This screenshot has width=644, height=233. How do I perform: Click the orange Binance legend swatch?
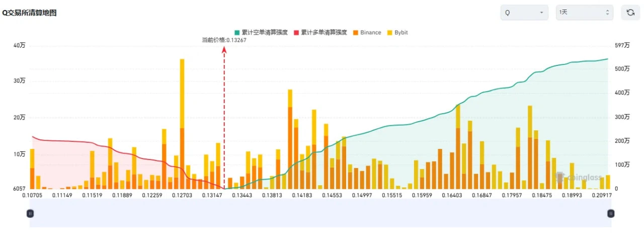[355, 32]
